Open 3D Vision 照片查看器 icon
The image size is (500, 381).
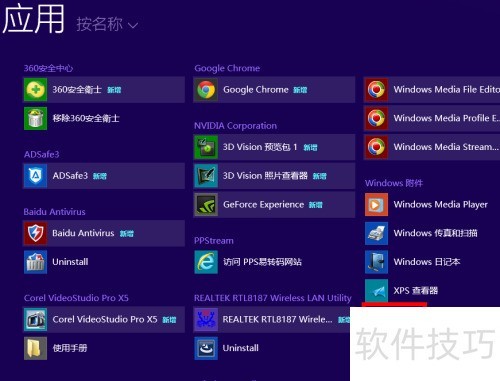206,176
